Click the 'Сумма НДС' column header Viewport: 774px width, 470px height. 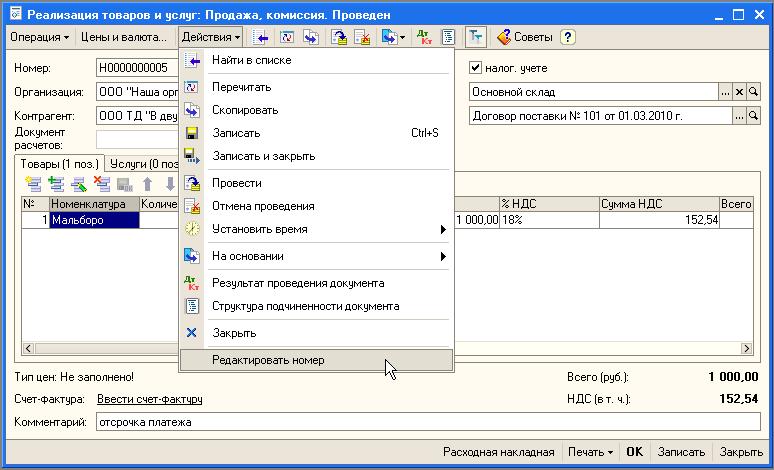tap(659, 204)
